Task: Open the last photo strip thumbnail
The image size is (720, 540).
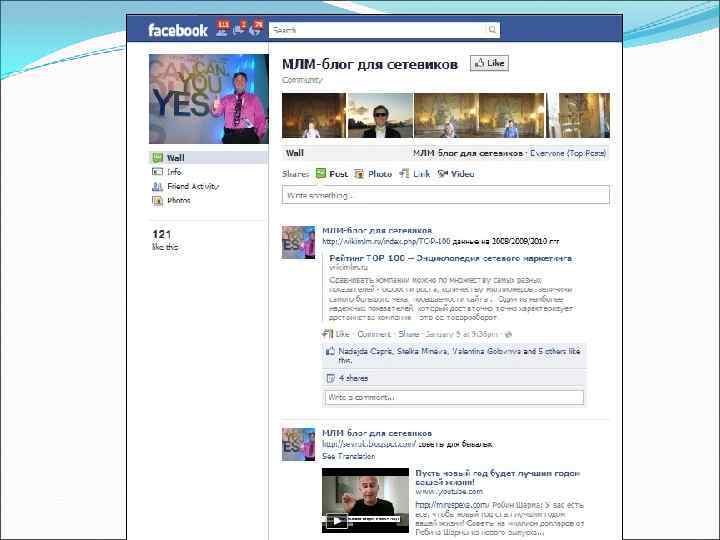Action: 578,115
